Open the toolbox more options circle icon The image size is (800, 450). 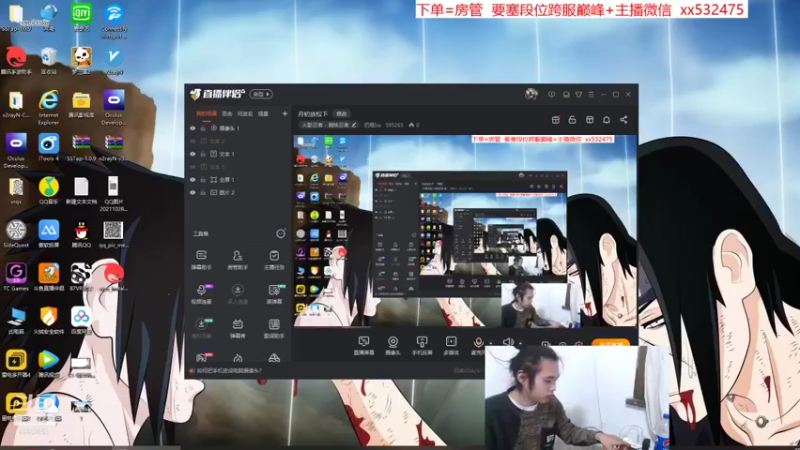[281, 234]
